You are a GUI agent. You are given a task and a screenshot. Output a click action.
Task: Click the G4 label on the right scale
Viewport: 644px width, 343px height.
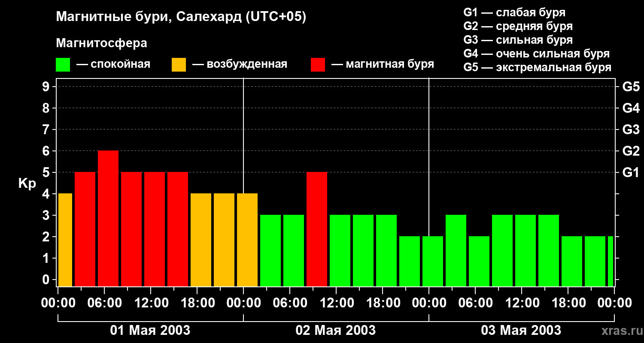tap(631, 108)
